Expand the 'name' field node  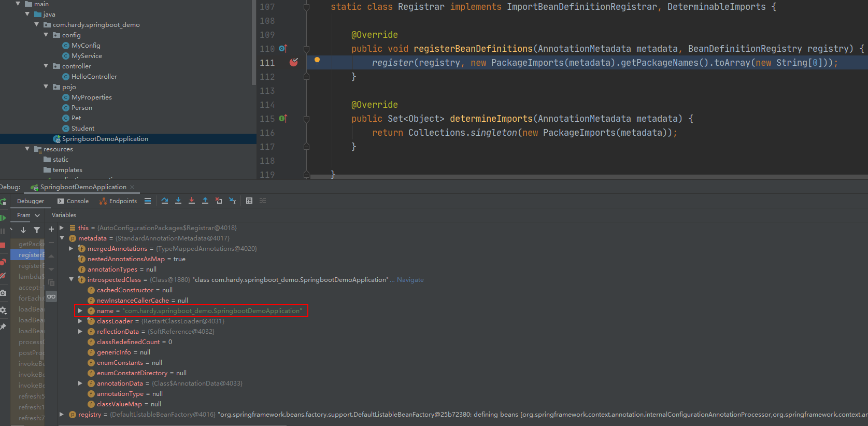click(x=80, y=311)
